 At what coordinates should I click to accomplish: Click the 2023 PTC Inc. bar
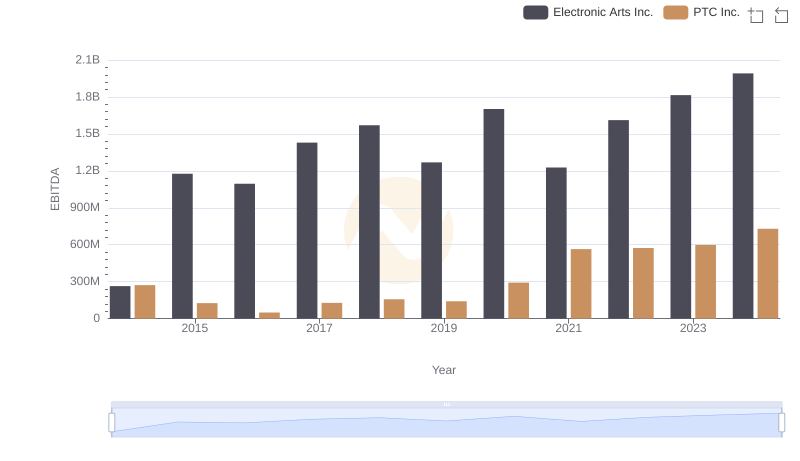706,282
